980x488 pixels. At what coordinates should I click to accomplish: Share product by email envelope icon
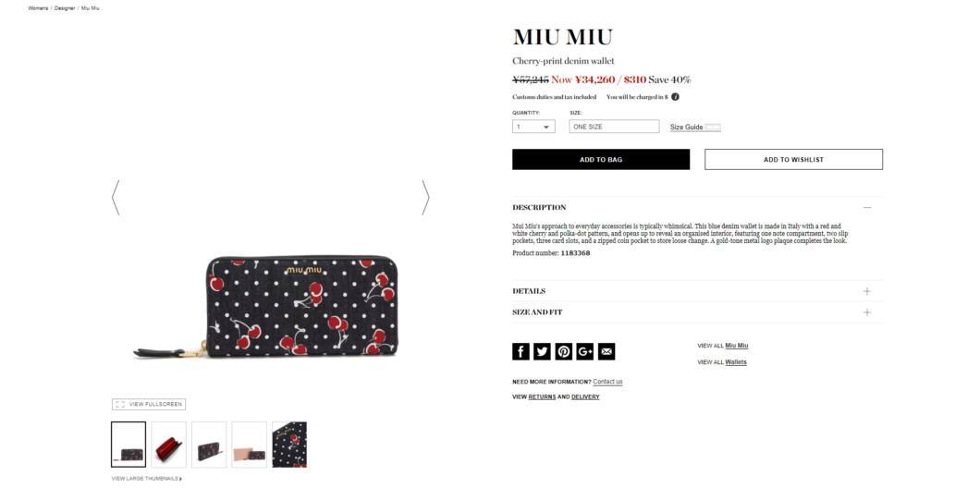coord(606,352)
